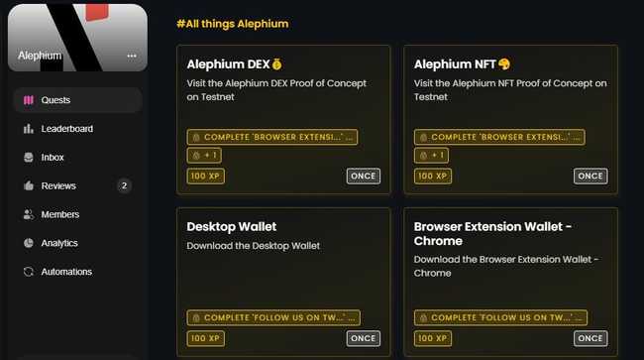Select the Leaderboard bar chart icon
This screenshot has height=360, width=644.
tap(29, 129)
